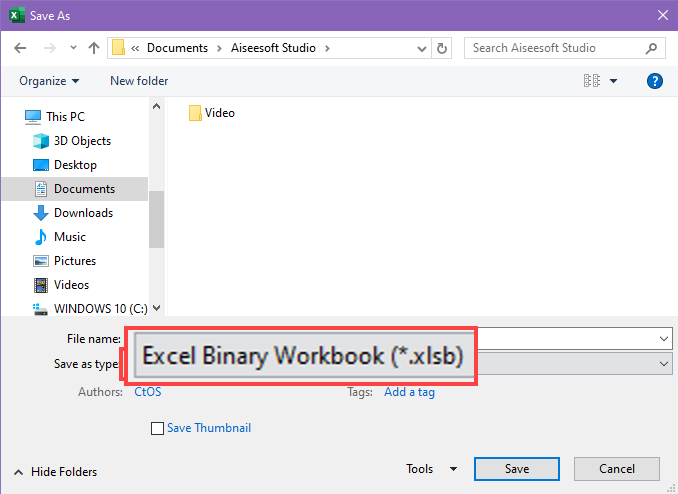
Task: Open the recent locations dropdown arrow
Action: click(73, 48)
